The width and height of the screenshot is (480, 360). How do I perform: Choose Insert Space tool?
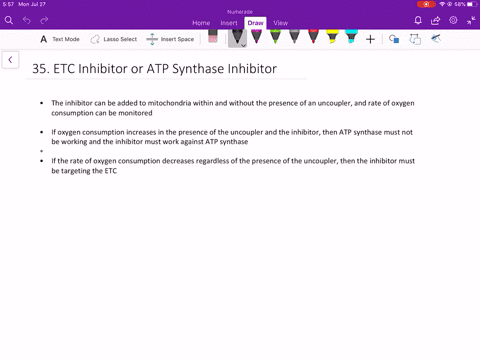[x=170, y=39]
